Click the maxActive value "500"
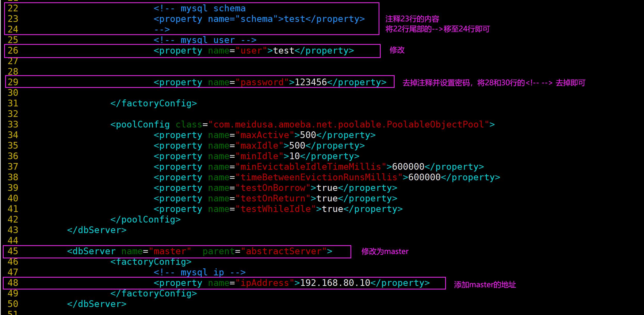This screenshot has width=644, height=315. tap(308, 135)
